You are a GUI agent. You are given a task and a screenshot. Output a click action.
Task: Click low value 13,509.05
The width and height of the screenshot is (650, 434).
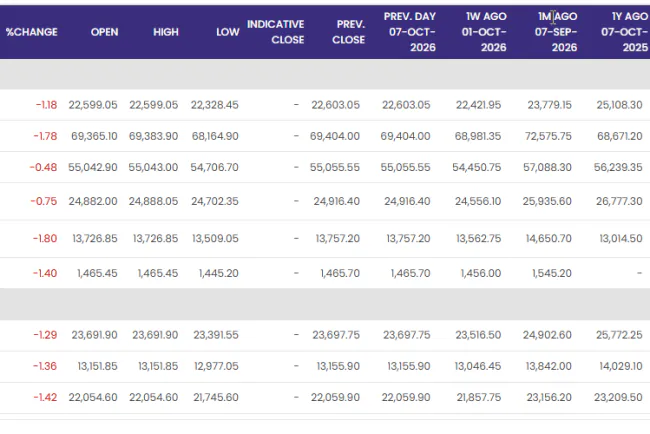[x=215, y=238]
